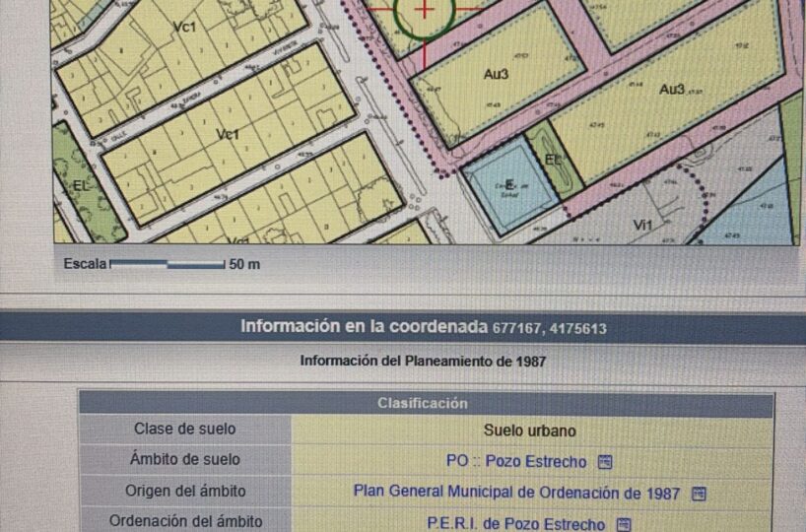The image size is (806, 532).
Task: Click the green EL area at left edge
Action: coord(81,185)
